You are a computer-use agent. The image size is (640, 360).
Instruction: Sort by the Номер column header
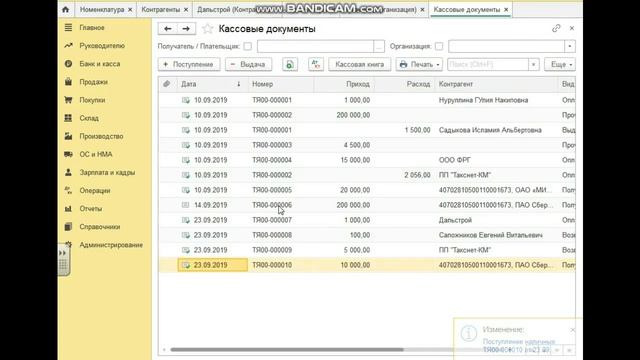coord(281,84)
